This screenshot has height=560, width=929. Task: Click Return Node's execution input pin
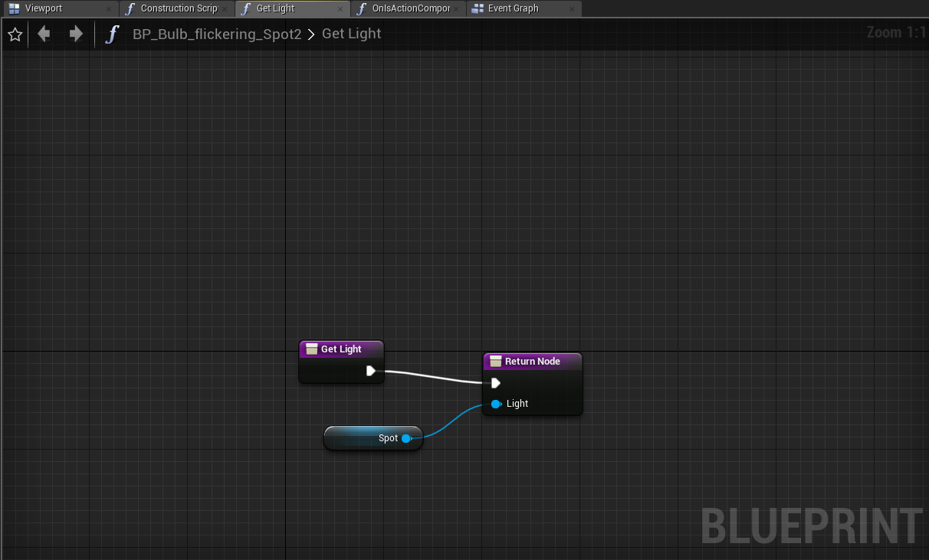pyautogui.click(x=496, y=383)
